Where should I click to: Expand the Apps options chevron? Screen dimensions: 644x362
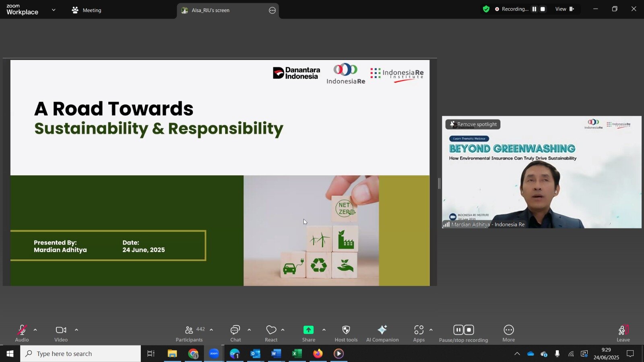(431, 330)
